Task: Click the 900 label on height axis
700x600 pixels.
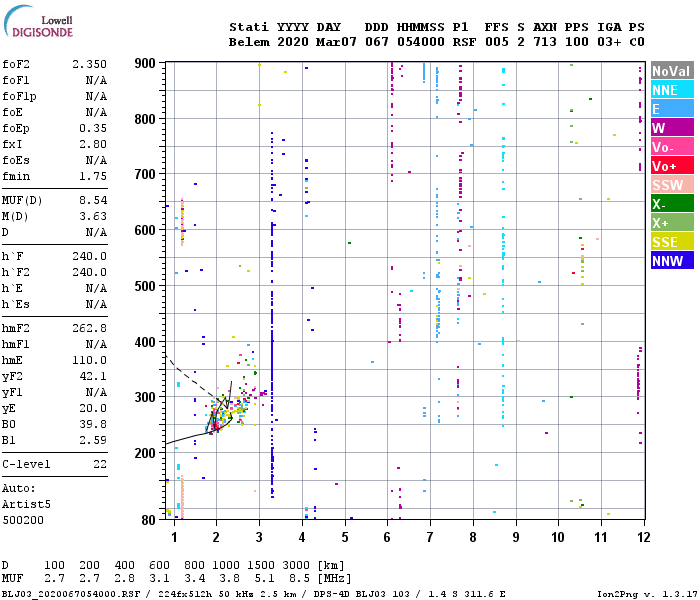Action: point(145,63)
